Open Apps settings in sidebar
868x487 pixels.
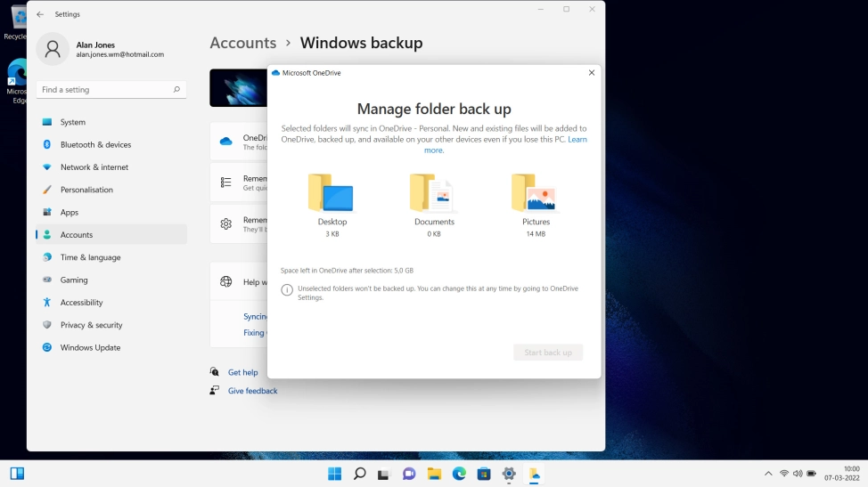pyautogui.click(x=111, y=212)
